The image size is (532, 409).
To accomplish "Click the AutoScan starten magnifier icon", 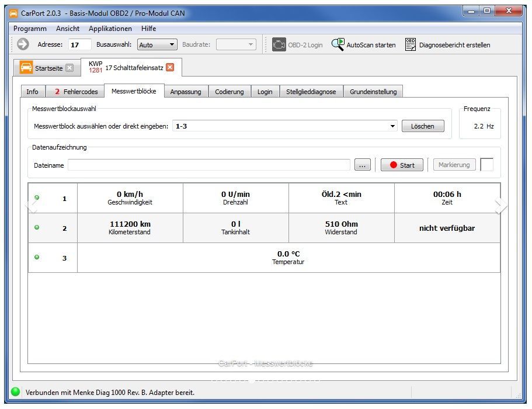I will (x=338, y=44).
